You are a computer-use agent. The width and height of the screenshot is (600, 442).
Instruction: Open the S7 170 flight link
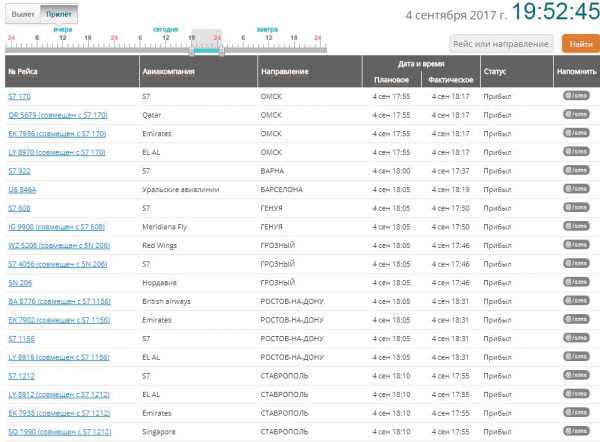19,97
